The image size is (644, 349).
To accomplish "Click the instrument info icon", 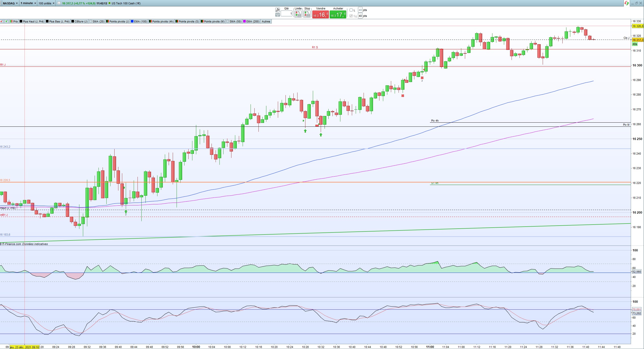I will click(59, 3).
